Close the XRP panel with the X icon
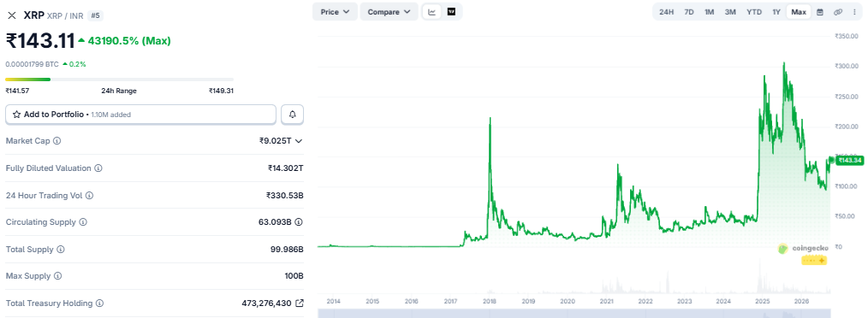The image size is (868, 318). tap(12, 15)
